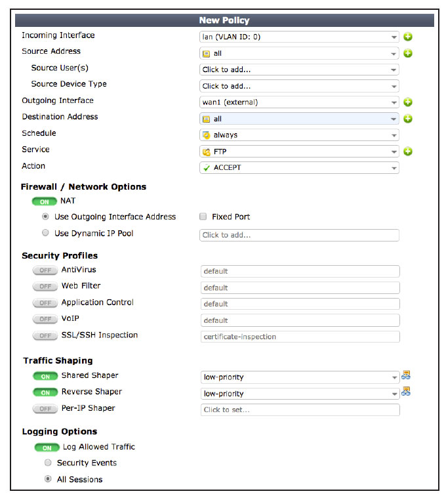Viewport: 446px width, 504px height.
Task: Click Per-IP Shaper 'Click to set' field
Action: click(x=300, y=409)
